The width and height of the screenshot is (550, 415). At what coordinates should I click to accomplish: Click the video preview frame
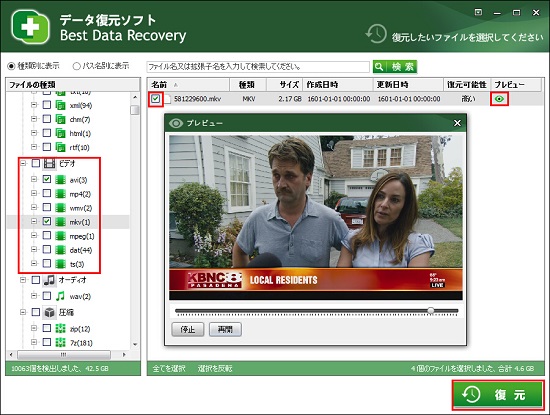[x=316, y=217]
